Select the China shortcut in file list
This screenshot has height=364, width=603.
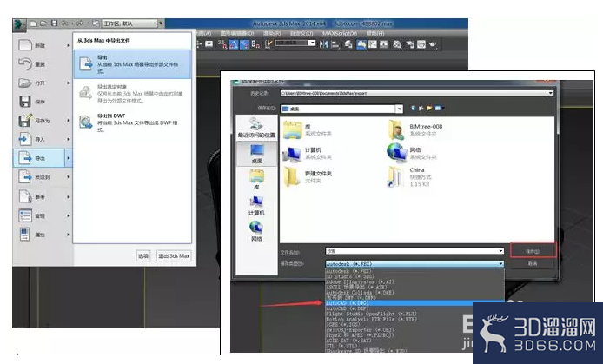(410, 177)
